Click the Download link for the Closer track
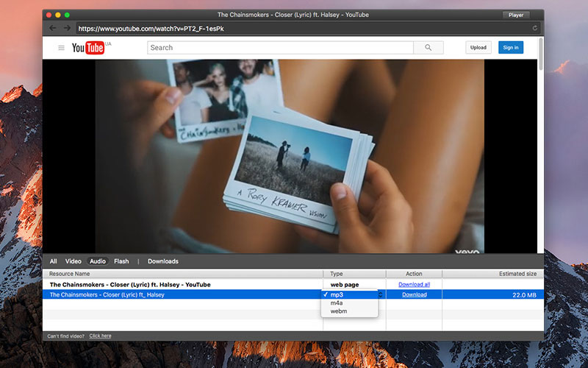588x368 pixels. pos(415,295)
